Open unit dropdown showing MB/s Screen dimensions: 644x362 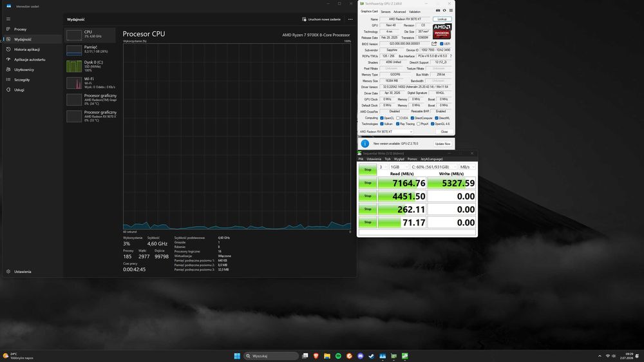[468, 167]
